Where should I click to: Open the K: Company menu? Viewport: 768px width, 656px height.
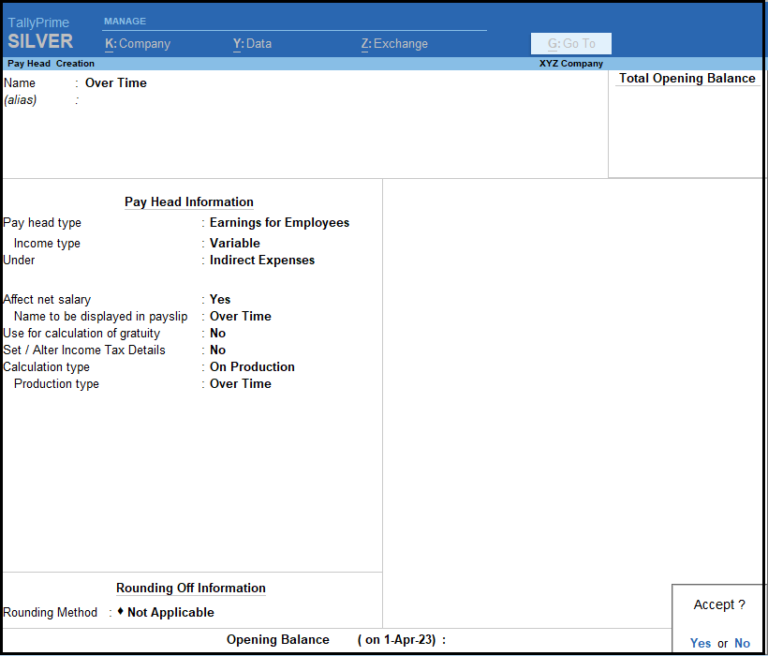click(138, 44)
